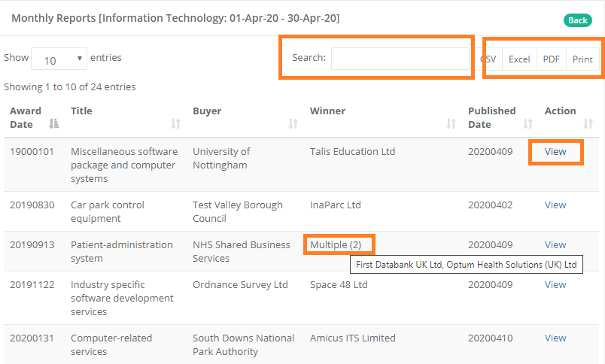
Task: Click sort icon in Winner column
Action: click(451, 124)
